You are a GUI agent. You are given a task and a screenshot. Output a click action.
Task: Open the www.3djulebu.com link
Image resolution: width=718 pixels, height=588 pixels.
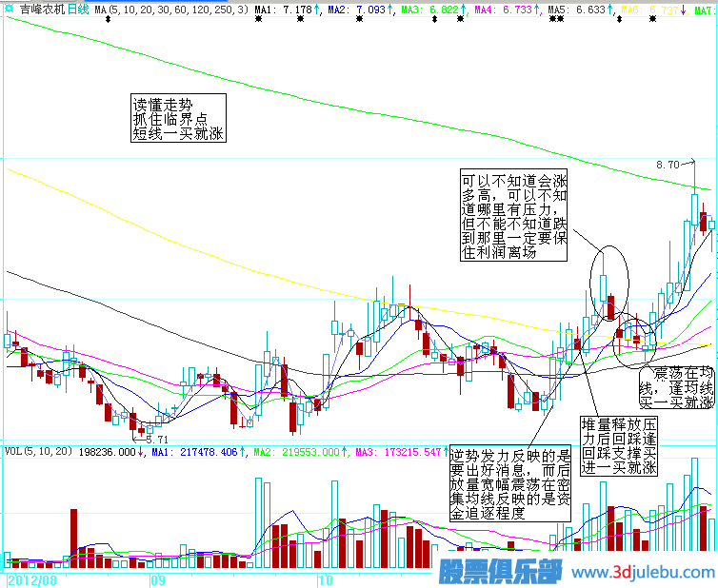click(x=642, y=573)
